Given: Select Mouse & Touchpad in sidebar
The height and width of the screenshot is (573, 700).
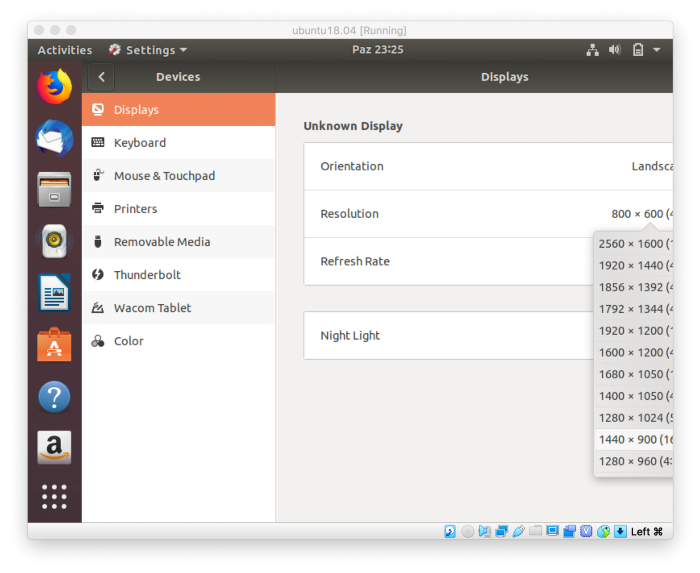Looking at the screenshot, I should [x=179, y=175].
